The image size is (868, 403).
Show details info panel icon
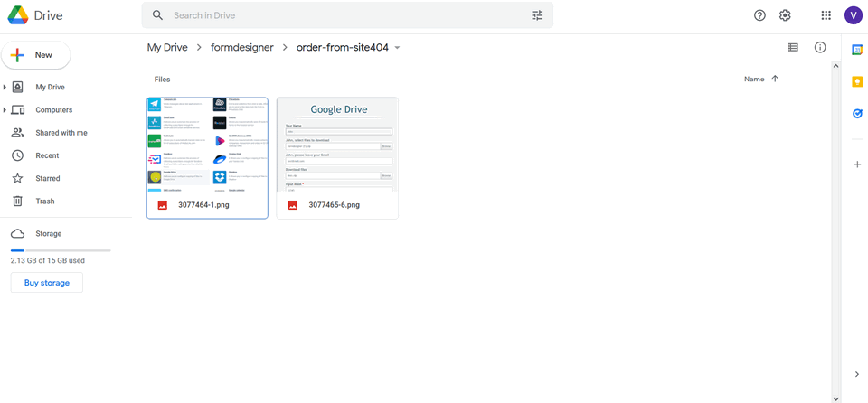click(820, 48)
